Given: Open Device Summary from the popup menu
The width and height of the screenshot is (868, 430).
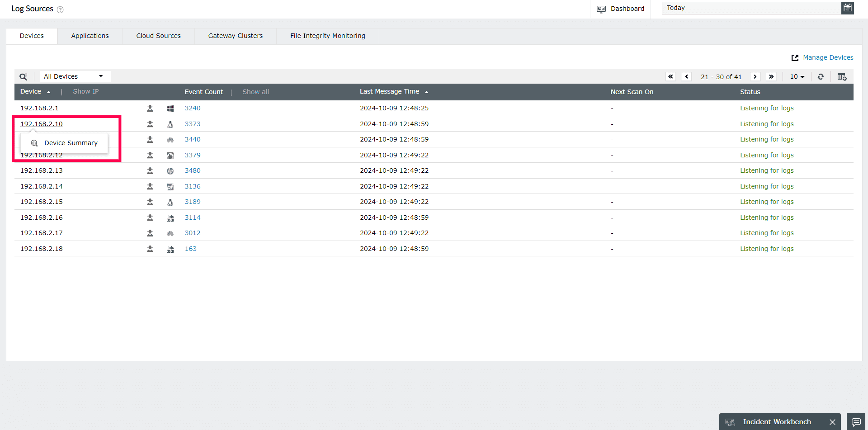Looking at the screenshot, I should (64, 143).
